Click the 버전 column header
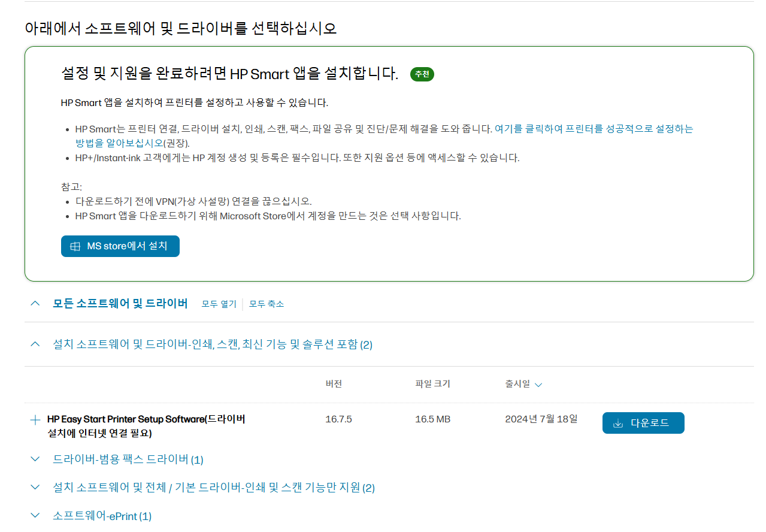 pos(334,384)
